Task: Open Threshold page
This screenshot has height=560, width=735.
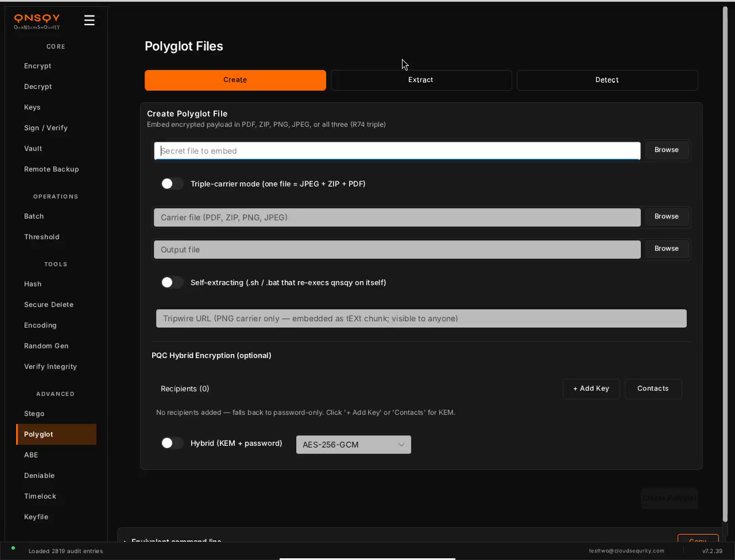Action: 56,237
